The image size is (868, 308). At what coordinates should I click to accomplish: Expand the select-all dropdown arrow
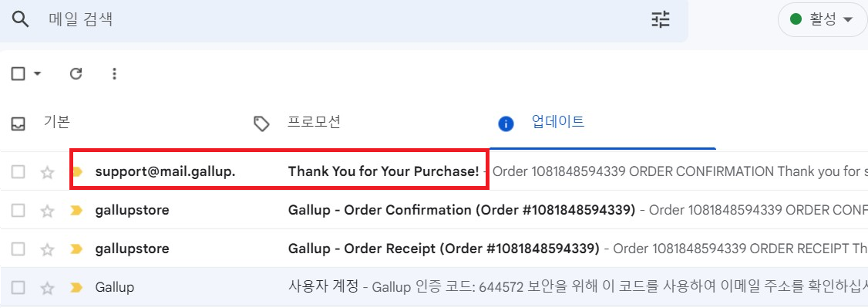point(38,73)
